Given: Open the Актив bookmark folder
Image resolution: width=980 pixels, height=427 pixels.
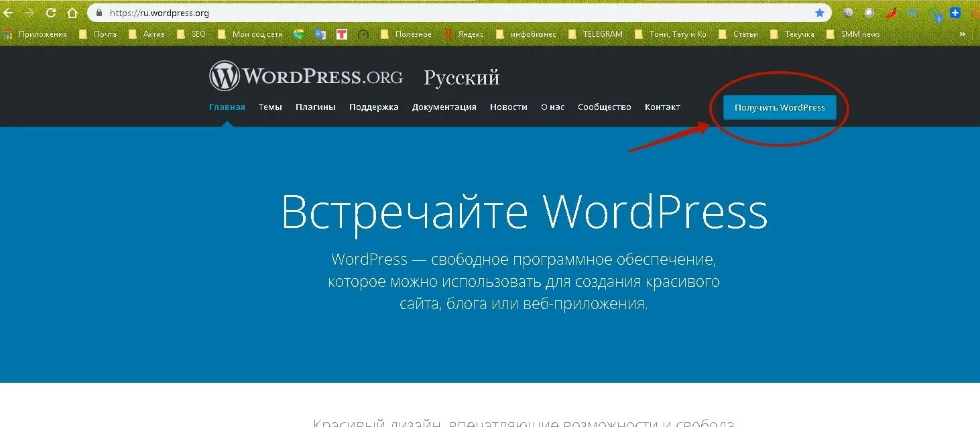Looking at the screenshot, I should point(146,34).
